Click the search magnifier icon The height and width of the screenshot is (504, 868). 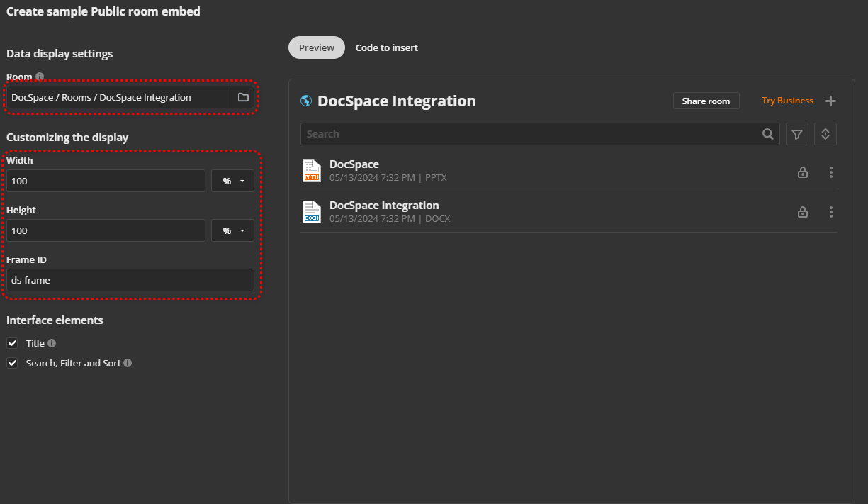[767, 134]
